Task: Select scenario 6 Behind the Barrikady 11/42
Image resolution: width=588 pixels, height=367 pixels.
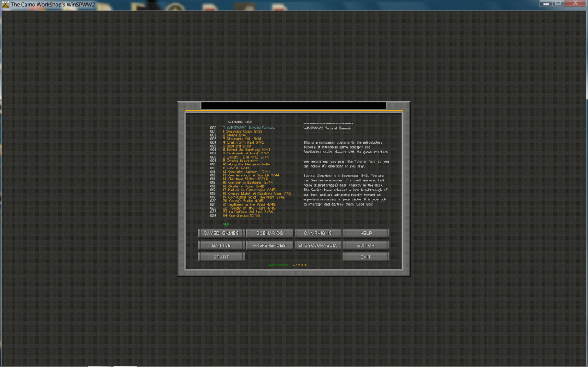Action: [x=246, y=150]
